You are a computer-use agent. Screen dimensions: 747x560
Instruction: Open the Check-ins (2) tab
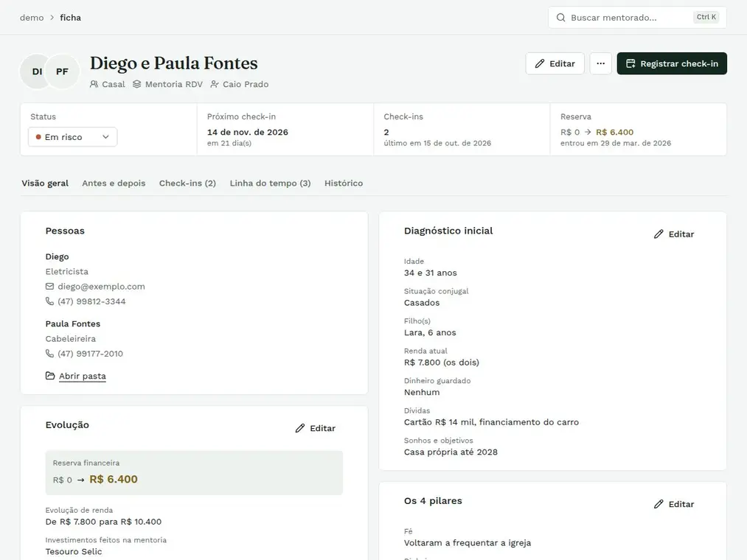tap(188, 183)
